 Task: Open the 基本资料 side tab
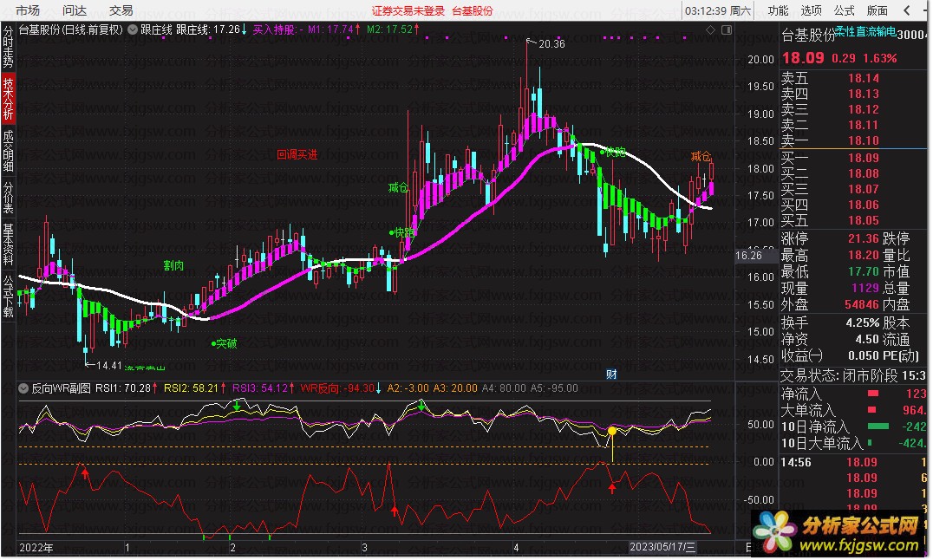point(9,244)
